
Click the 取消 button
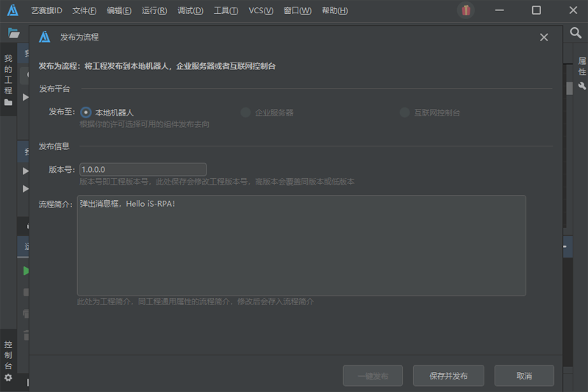tap(524, 376)
